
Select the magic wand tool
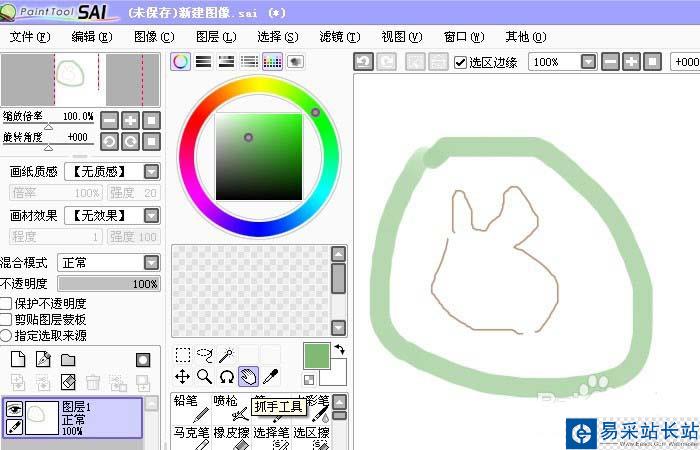point(226,355)
